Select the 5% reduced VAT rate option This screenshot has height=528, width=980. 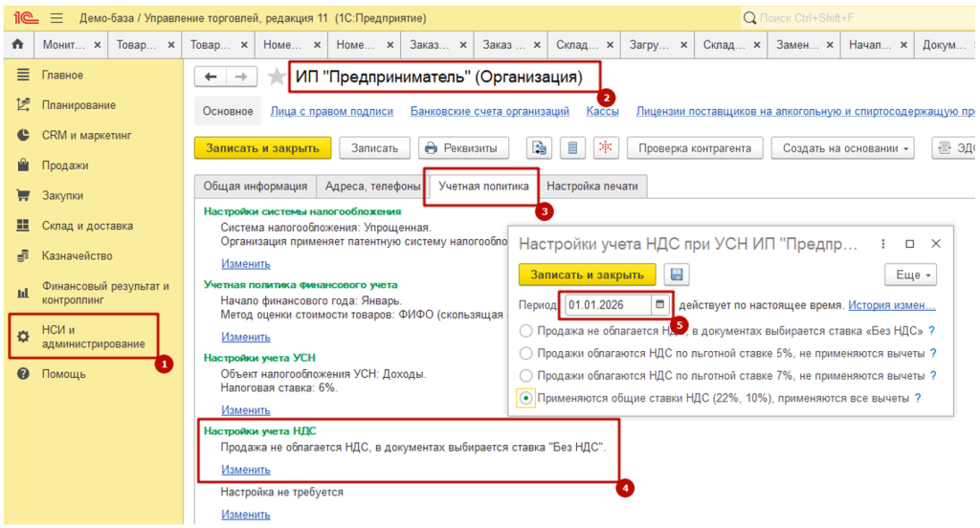pos(525,354)
